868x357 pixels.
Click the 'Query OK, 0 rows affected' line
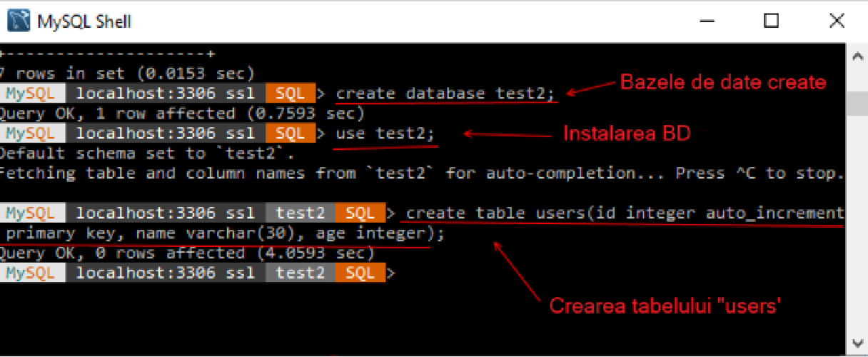187,253
